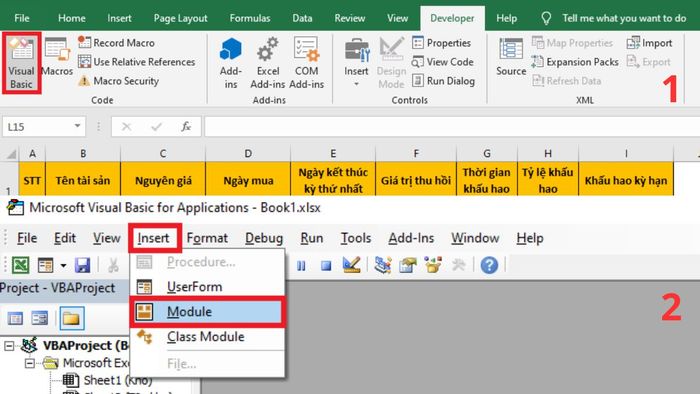Open the File ribbon tab
The image size is (700, 394).
(22, 18)
